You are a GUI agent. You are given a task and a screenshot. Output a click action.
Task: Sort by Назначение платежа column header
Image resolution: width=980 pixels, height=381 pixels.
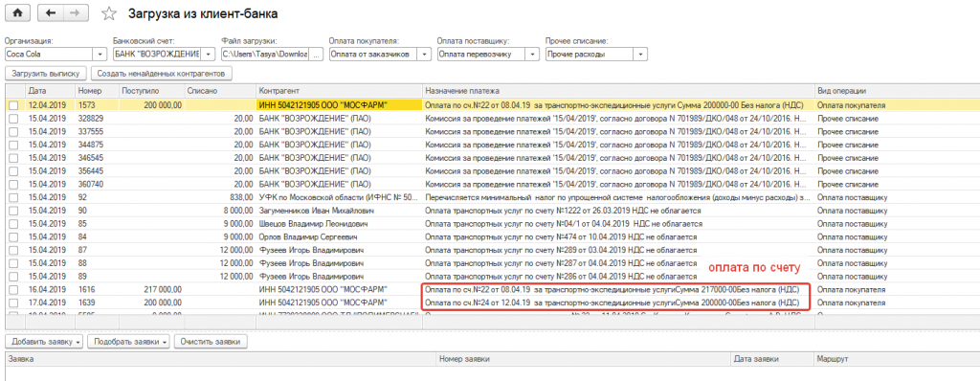619,91
